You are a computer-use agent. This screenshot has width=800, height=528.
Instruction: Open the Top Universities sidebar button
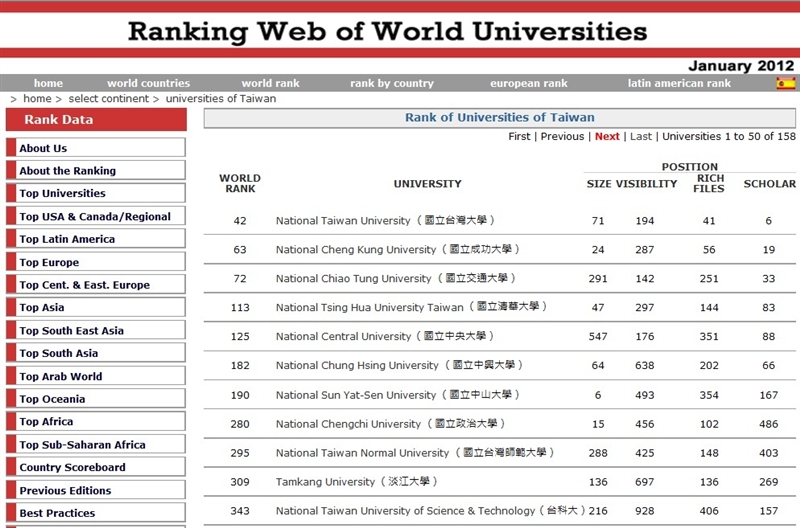click(62, 194)
